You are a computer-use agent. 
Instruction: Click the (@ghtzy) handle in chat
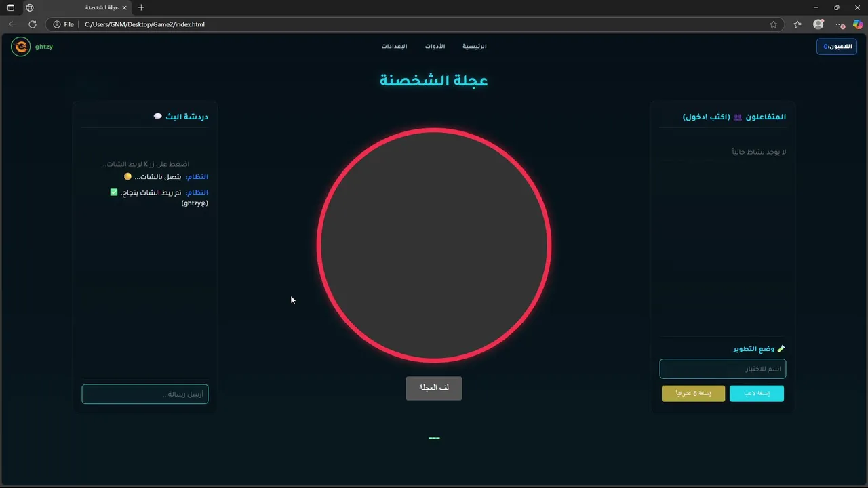tap(195, 203)
